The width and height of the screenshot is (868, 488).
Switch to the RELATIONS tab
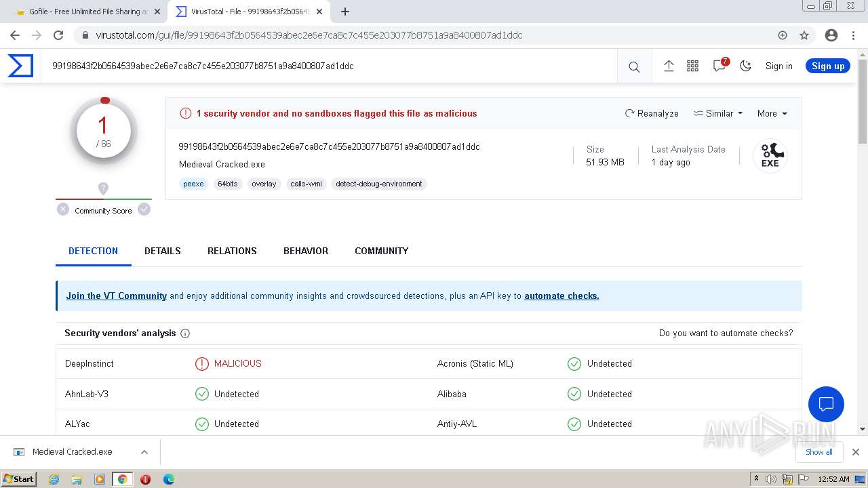coord(232,251)
